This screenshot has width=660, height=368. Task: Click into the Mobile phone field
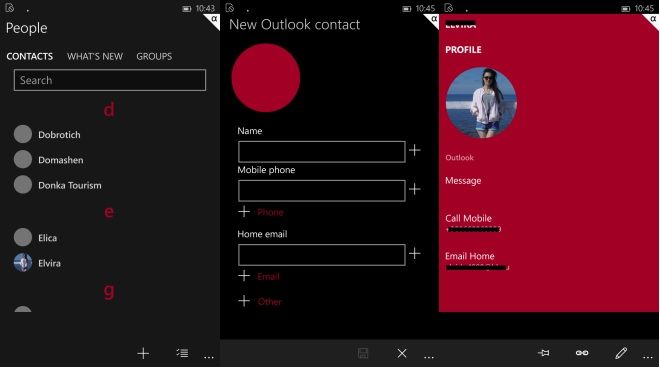pos(322,191)
